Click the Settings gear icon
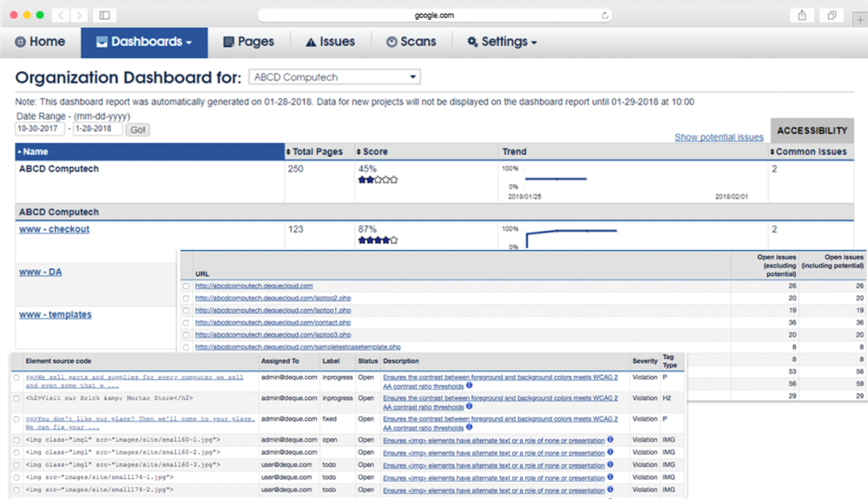Viewport: 868px width, 499px height. tap(472, 42)
